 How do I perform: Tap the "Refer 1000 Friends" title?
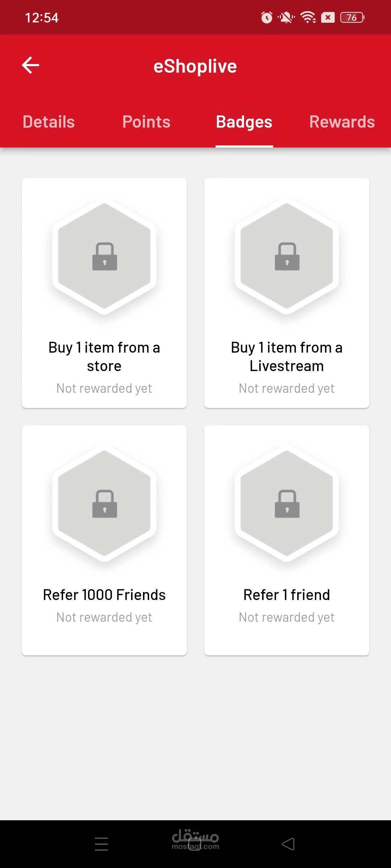click(104, 595)
